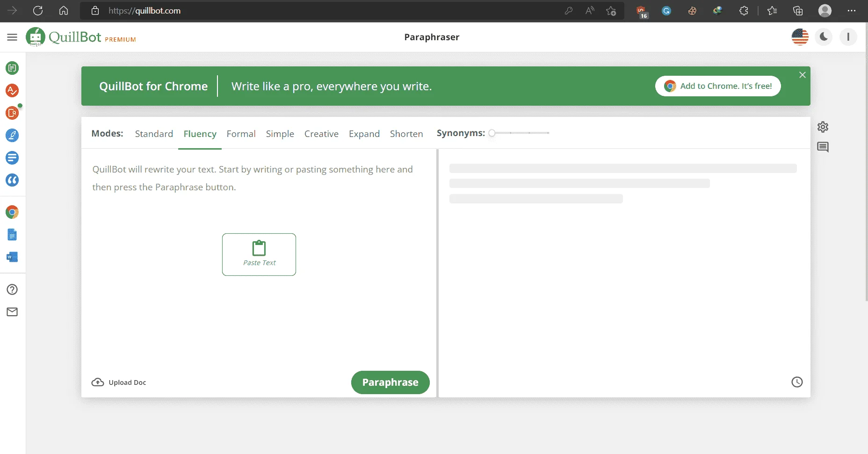Viewport: 868px width, 454px height.
Task: Open the Summarizer sidebar icon
Action: pos(12,158)
